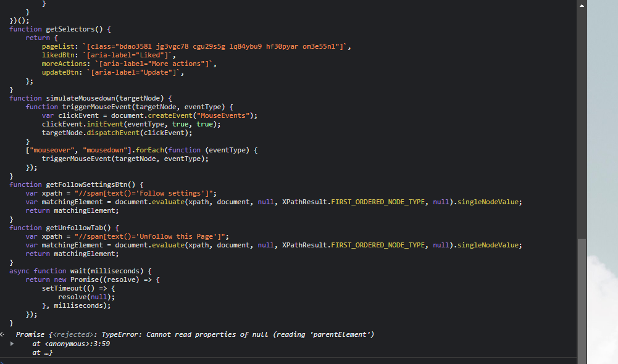Screen dimensions: 618x364
Task: Click the 'at …}' truncated stack line
Action: pyautogui.click(x=42, y=352)
